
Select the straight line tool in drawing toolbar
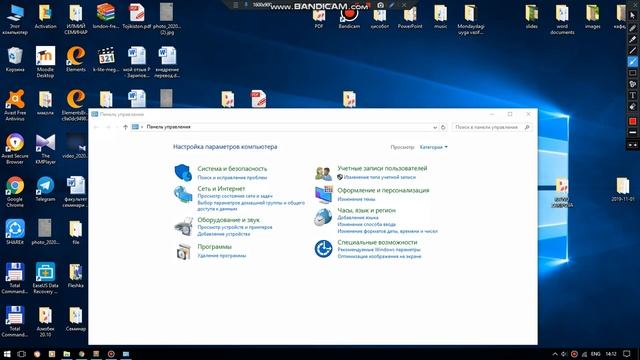632,51
